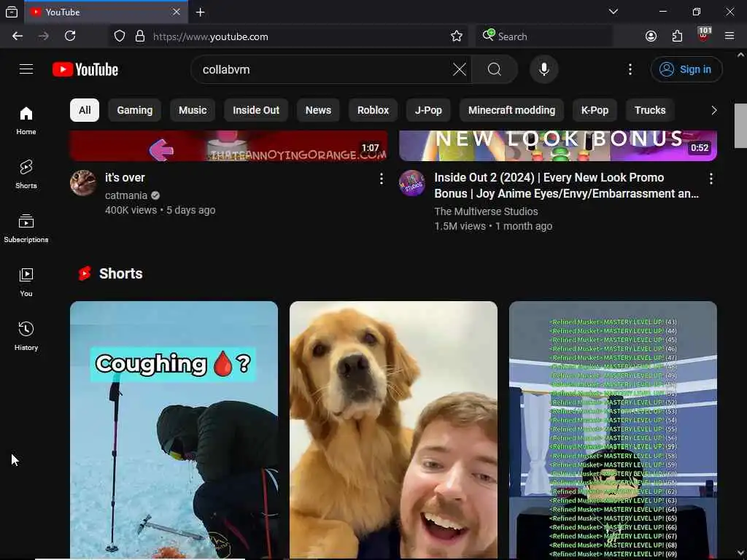Close the YouTube tab
This screenshot has width=747, height=560.
coord(177,12)
